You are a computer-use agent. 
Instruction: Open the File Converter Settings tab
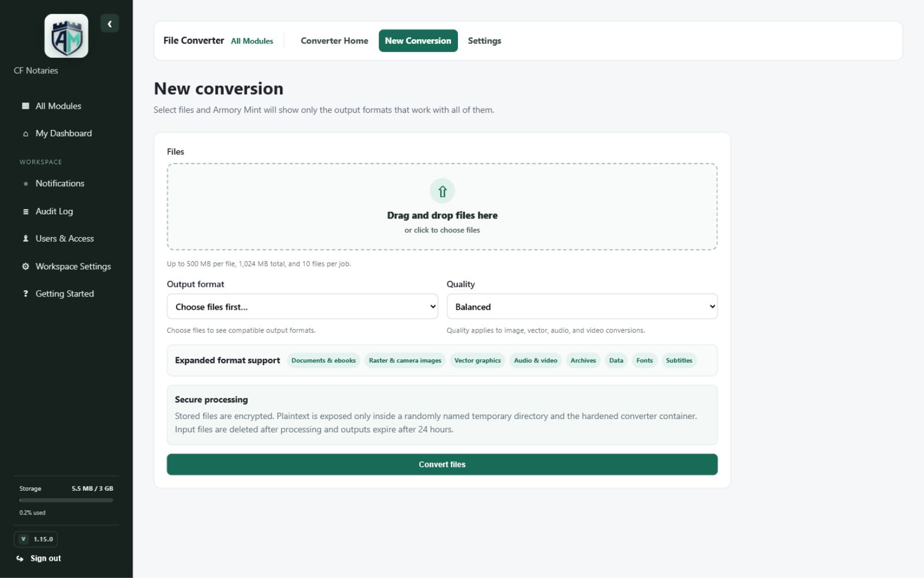coord(485,41)
